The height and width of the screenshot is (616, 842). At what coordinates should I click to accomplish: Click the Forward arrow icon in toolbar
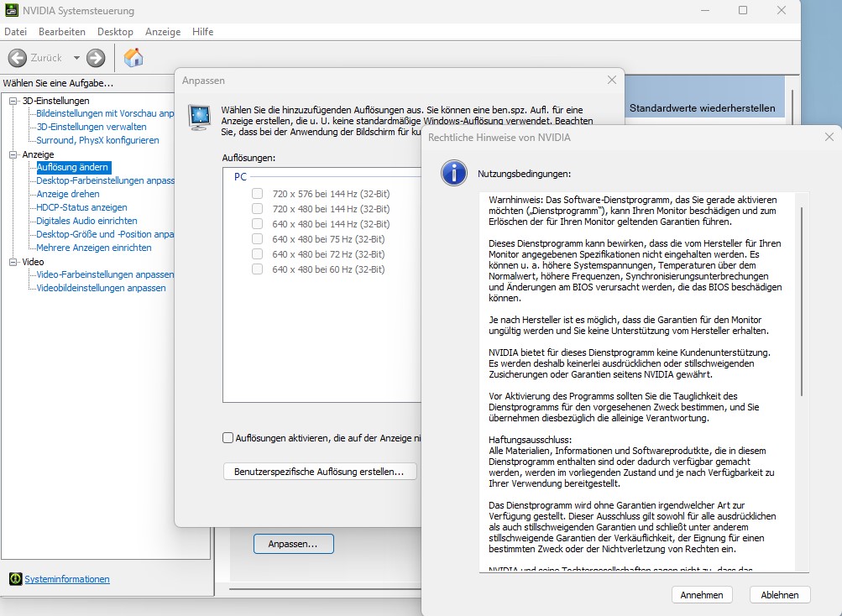tap(97, 58)
